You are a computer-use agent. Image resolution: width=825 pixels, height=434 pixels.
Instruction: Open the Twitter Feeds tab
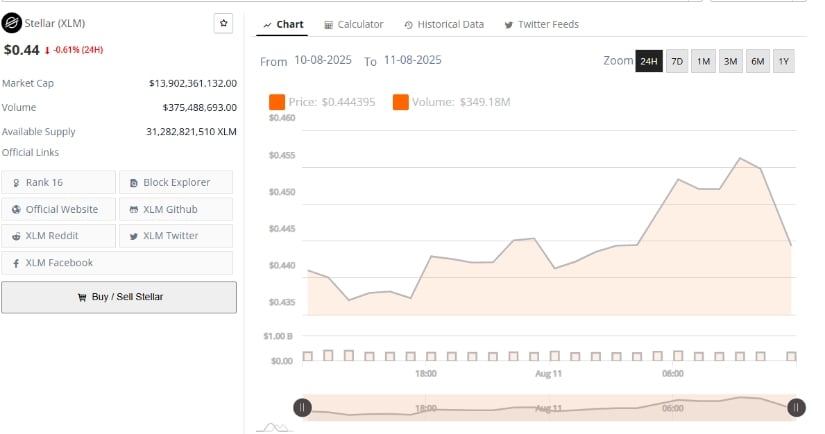541,24
